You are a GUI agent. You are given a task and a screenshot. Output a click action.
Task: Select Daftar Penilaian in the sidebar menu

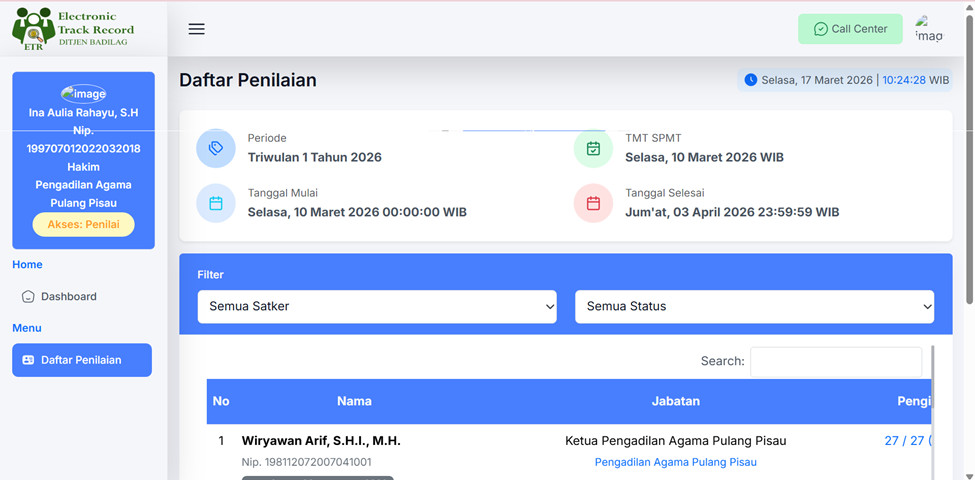point(81,360)
